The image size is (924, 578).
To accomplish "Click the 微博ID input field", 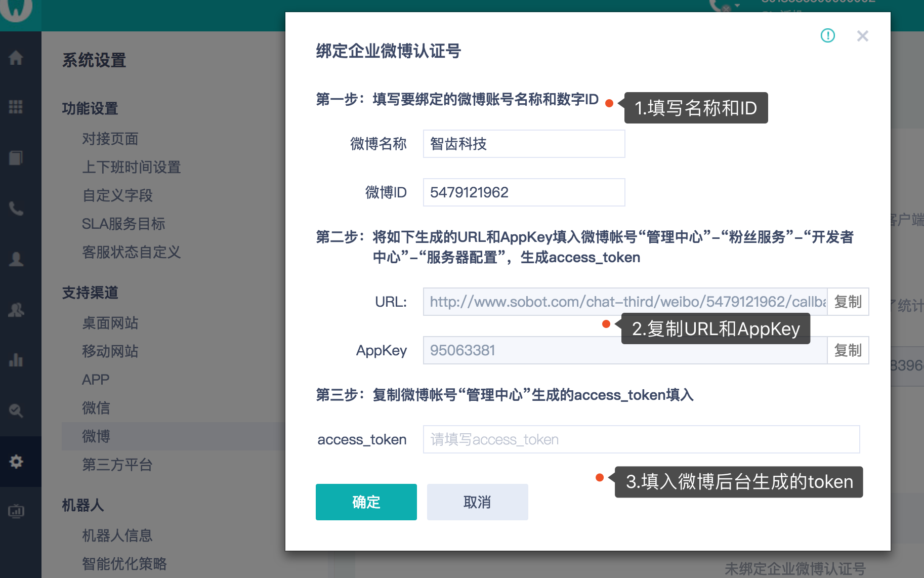I will [524, 192].
